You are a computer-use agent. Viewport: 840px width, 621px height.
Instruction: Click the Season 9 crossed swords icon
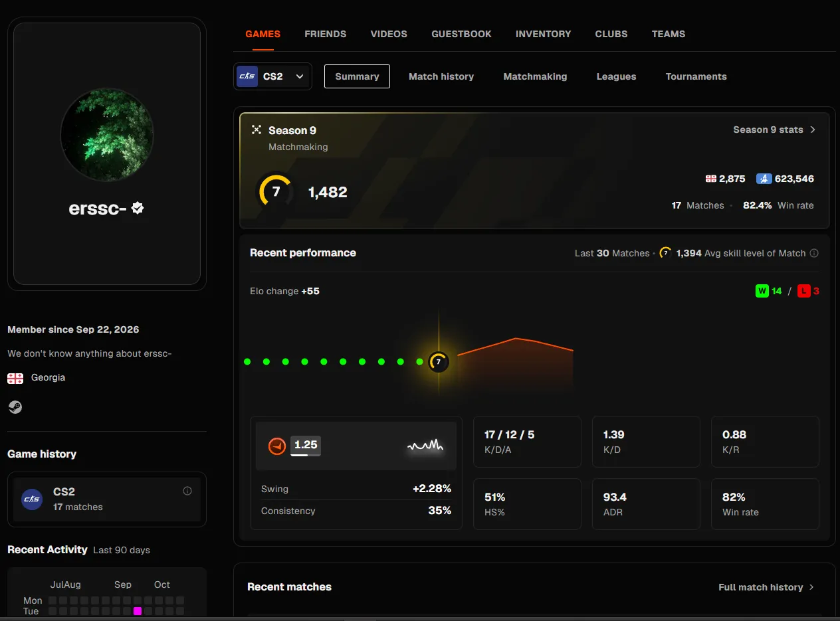[x=257, y=130]
